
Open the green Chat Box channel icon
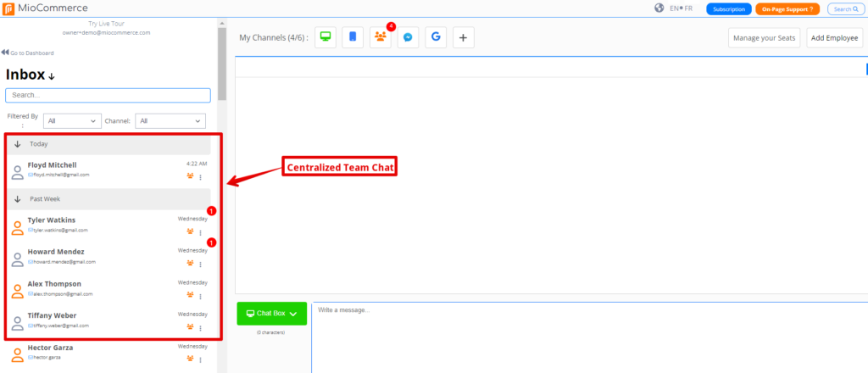pos(325,37)
